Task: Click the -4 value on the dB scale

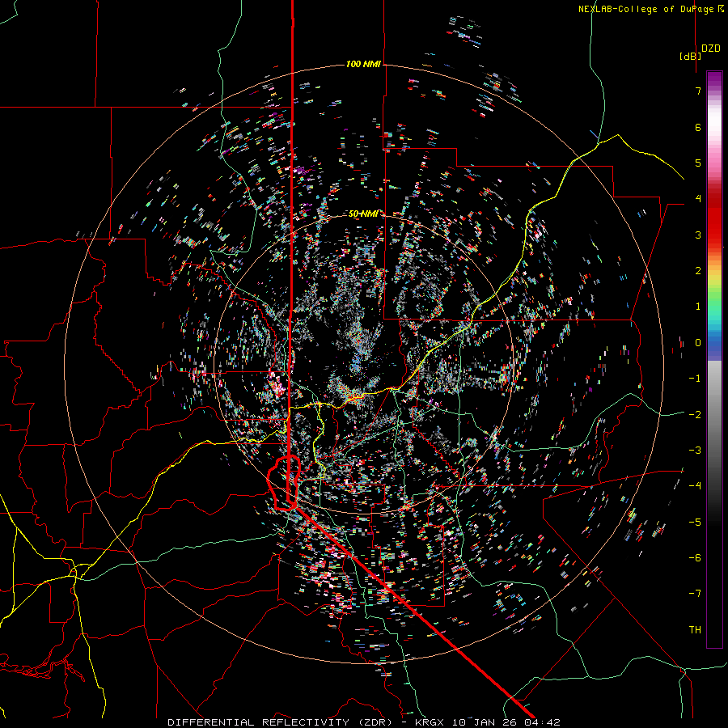Action: 695,486
